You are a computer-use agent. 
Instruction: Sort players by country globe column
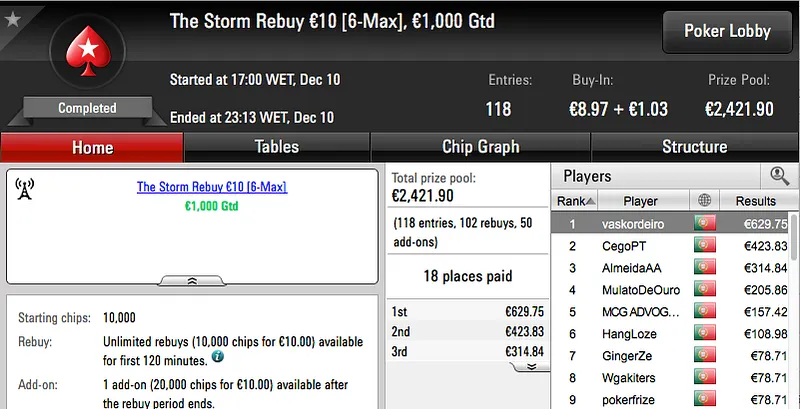click(705, 201)
